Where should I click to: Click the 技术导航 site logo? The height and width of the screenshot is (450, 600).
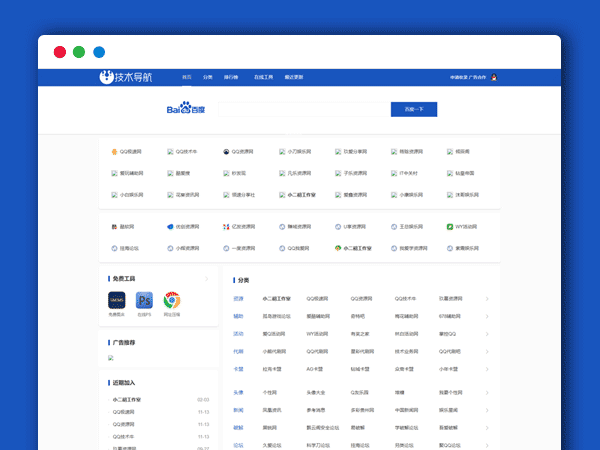tap(128, 77)
